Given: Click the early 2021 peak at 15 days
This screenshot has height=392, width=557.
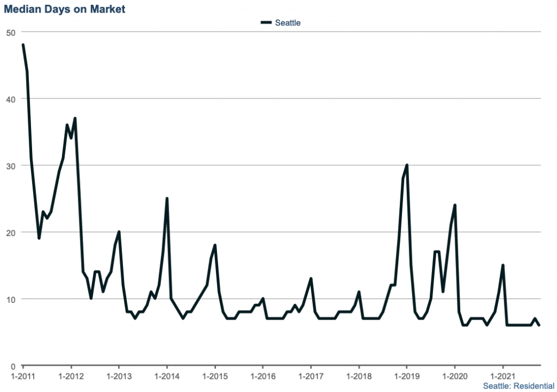Looking at the screenshot, I should point(503,265).
